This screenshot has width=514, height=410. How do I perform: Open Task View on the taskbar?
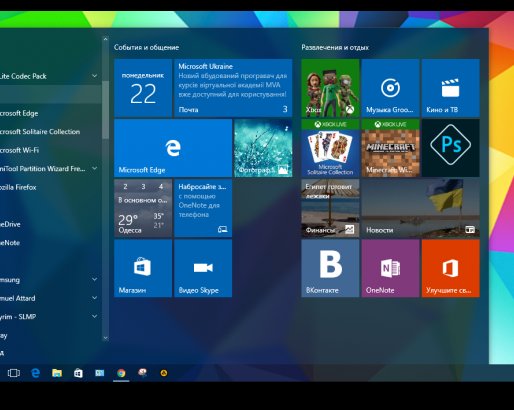tap(14, 373)
